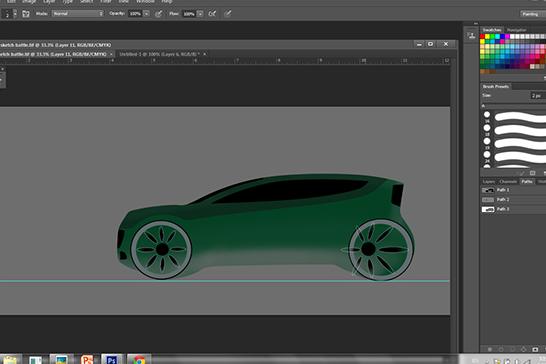The height and width of the screenshot is (364, 546).
Task: Open the Filter menu
Action: pos(106,1)
